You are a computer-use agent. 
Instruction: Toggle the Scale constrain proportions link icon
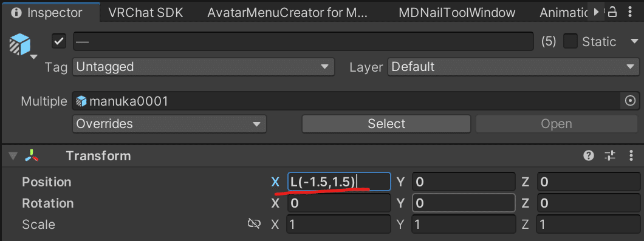tap(254, 224)
